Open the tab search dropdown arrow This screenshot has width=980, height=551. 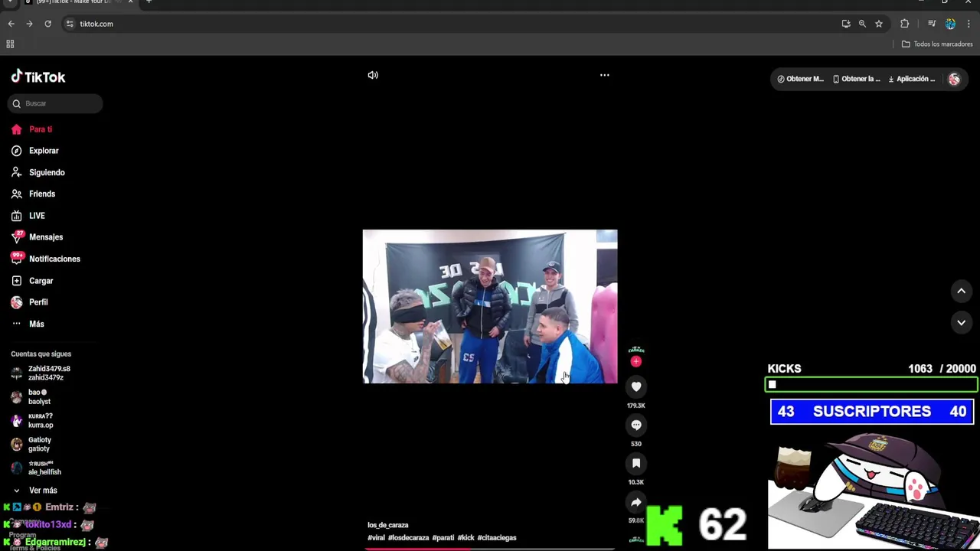click(10, 2)
